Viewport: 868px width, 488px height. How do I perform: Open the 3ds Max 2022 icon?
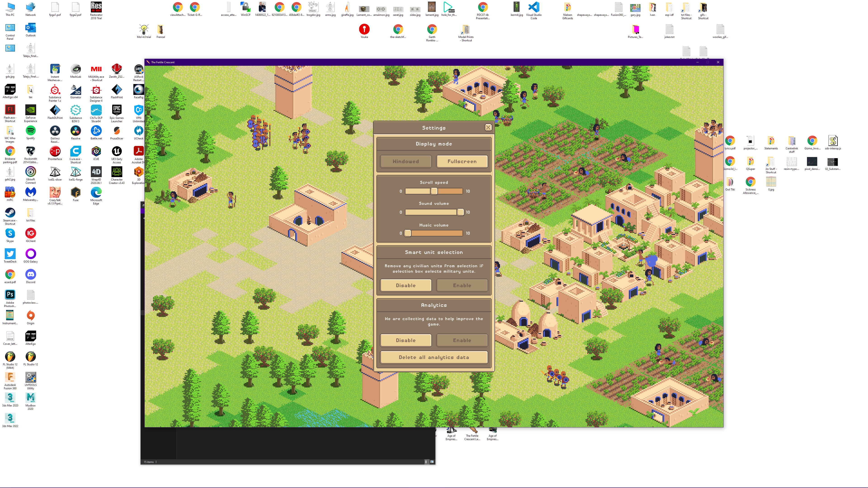pyautogui.click(x=10, y=420)
